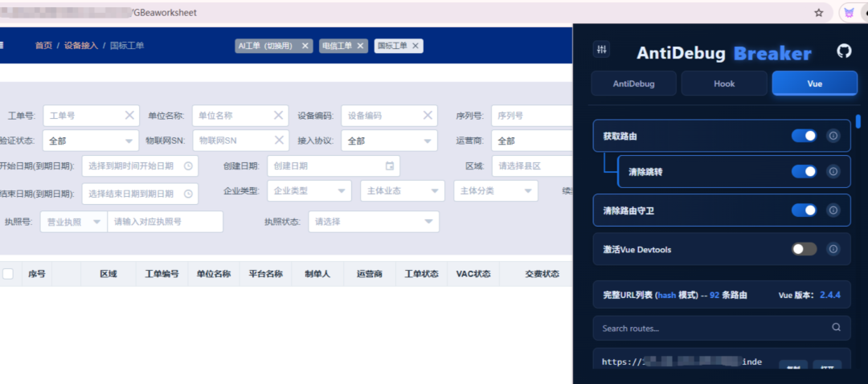Click the 工单编号 column header
This screenshot has height=384, width=868.
click(x=162, y=274)
